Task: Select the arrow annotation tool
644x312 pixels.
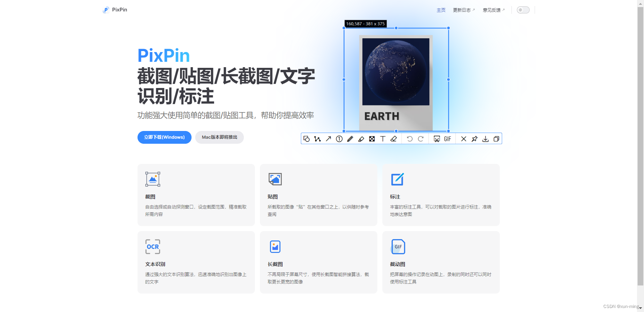Action: tap(328, 139)
